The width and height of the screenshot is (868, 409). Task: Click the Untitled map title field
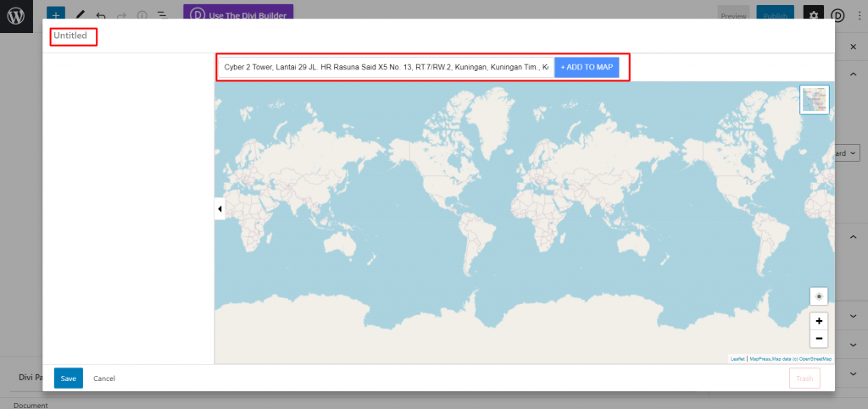tap(73, 36)
